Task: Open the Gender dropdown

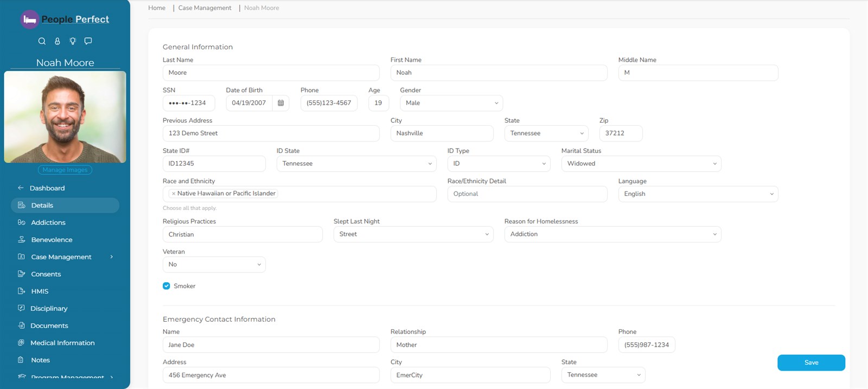Action: [x=451, y=103]
